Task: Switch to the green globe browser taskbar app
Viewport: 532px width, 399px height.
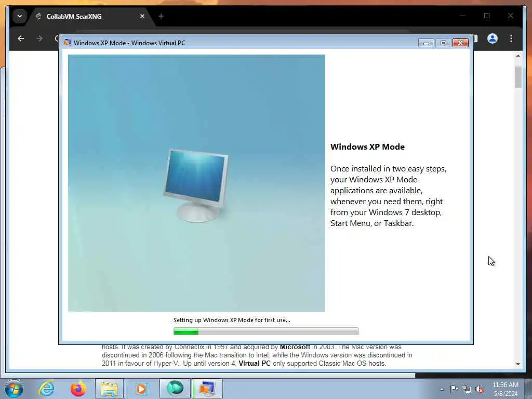Action: point(175,389)
